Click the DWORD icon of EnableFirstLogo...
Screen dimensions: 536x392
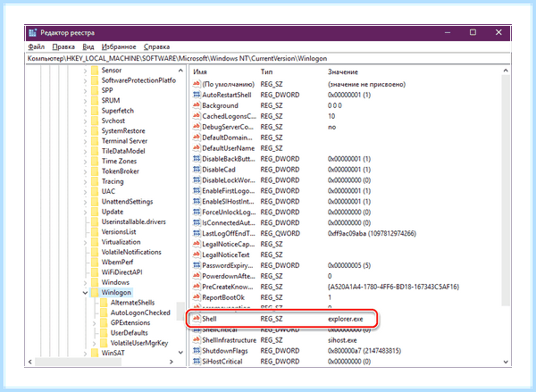[197, 191]
